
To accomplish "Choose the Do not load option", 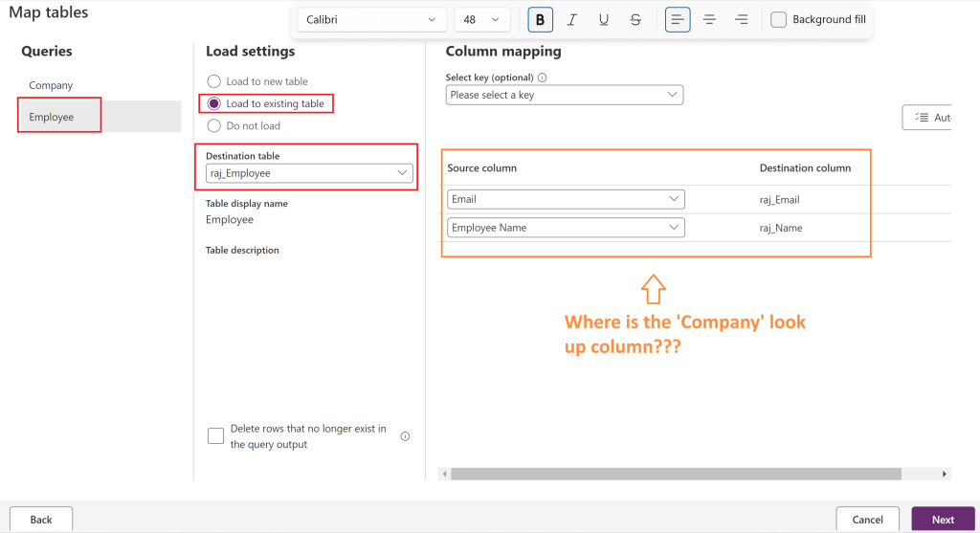I will pyautogui.click(x=214, y=125).
